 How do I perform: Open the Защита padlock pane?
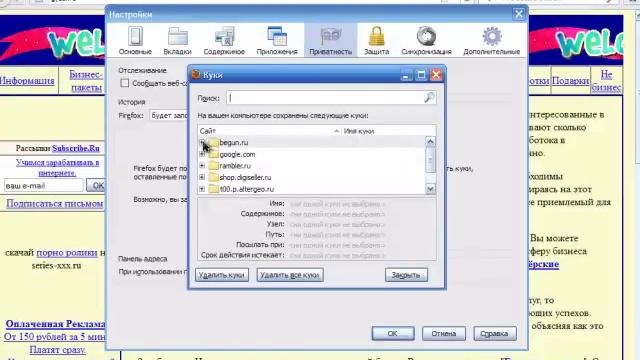point(376,40)
